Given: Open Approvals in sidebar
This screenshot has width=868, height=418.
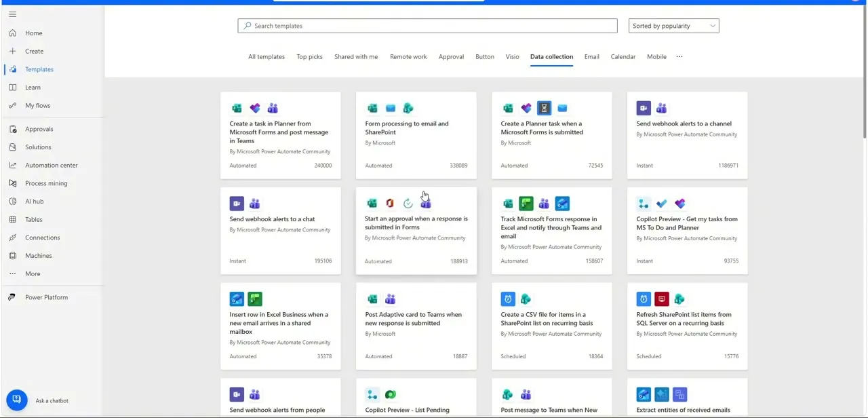Looking at the screenshot, I should (39, 129).
